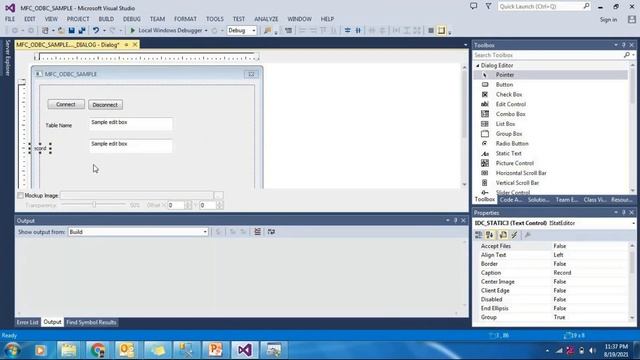Image resolution: width=640 pixels, height=360 pixels.
Task: Click Categorized icon in Properties toolbar
Action: 478,235
